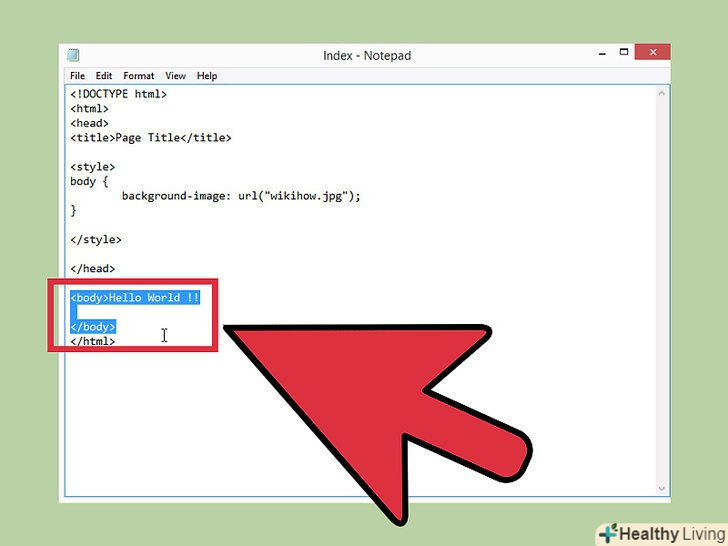Screen dimensions: 728x546
Task: Open the View menu
Action: tap(176, 76)
